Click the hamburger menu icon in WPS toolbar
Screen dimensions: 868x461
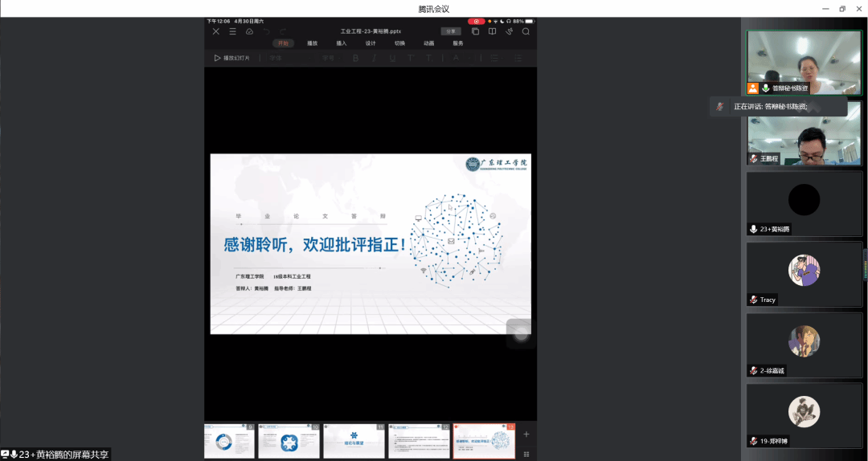(232, 31)
